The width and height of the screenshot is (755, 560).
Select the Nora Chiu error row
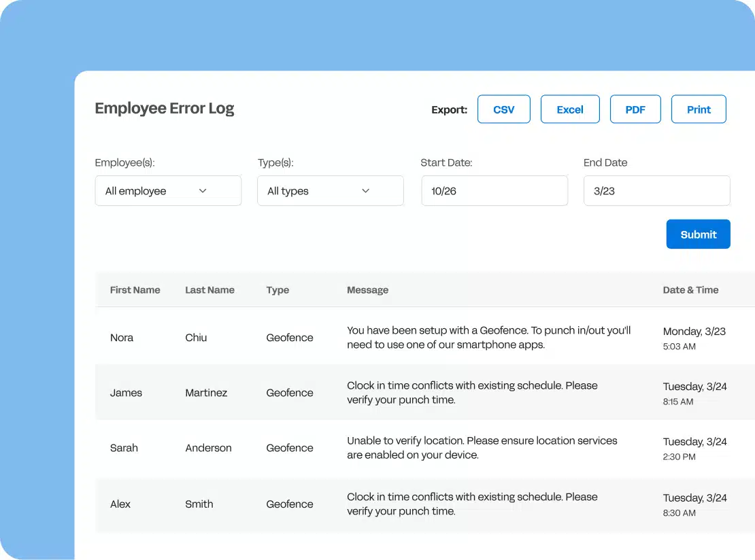pyautogui.click(x=422, y=338)
